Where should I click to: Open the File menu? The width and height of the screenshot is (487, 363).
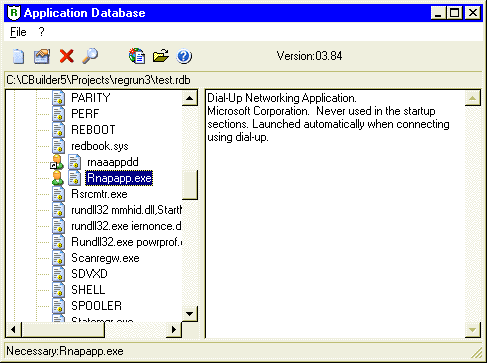tap(18, 32)
